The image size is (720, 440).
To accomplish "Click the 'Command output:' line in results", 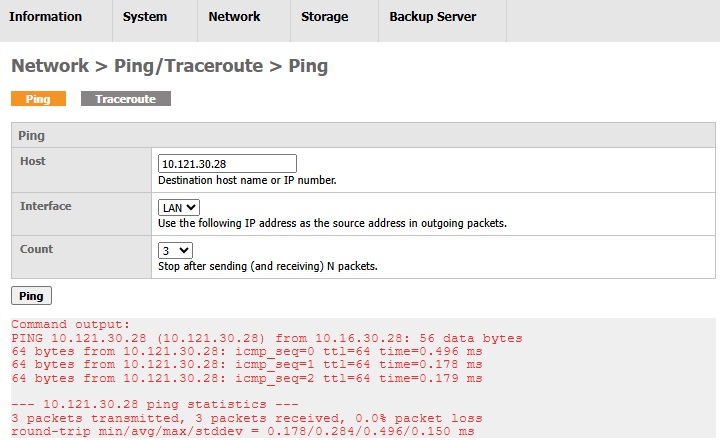I will (x=70, y=324).
